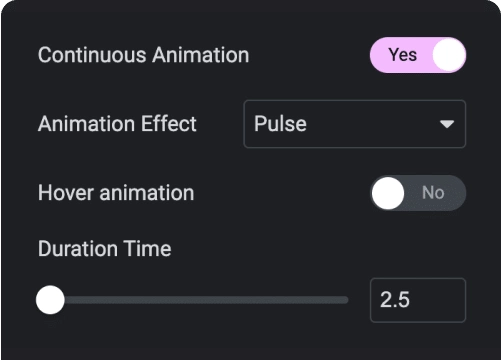
Task: Click the white knob on Continuous Animation switch
Action: point(449,55)
